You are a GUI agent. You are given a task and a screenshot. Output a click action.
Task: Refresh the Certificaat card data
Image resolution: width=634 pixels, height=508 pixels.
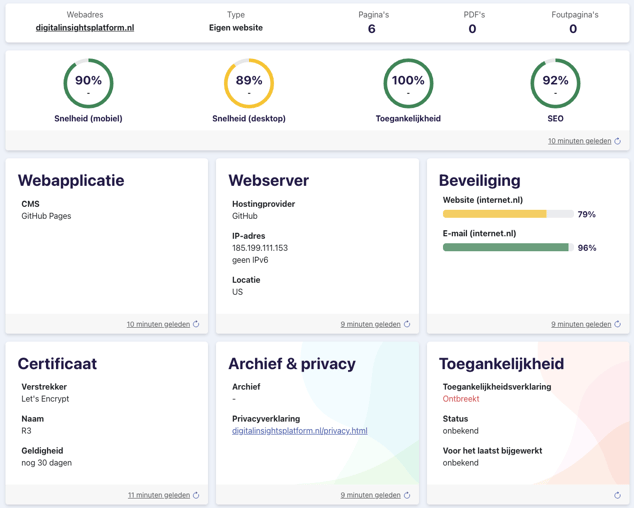[196, 495]
